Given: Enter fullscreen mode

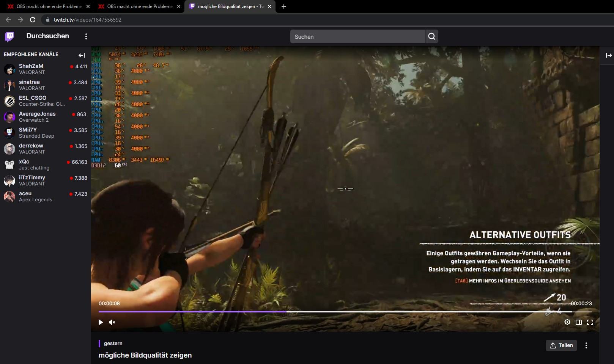Looking at the screenshot, I should coord(590,322).
